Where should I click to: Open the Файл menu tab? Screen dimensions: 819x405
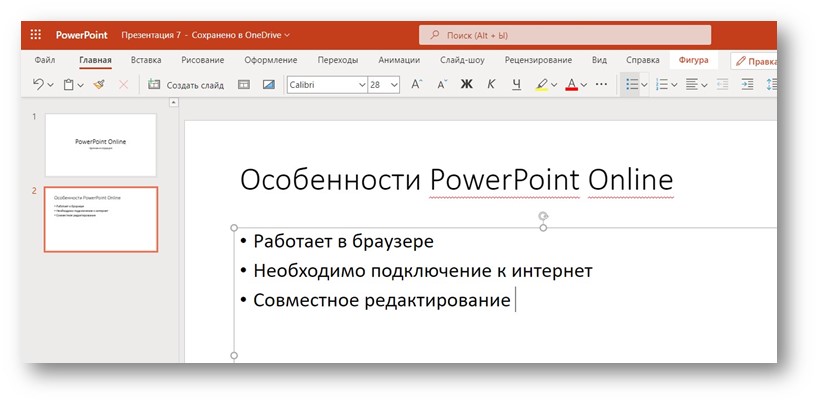[x=45, y=60]
